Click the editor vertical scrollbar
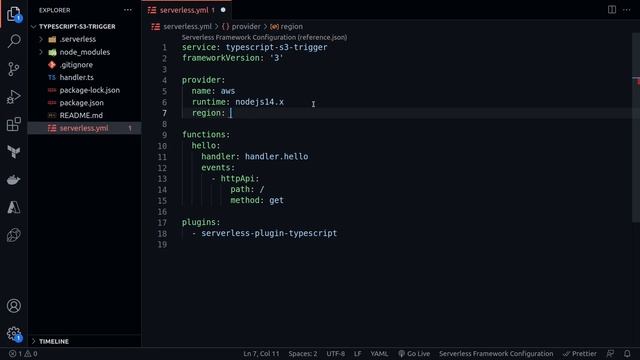The image size is (640, 360). coord(636,127)
